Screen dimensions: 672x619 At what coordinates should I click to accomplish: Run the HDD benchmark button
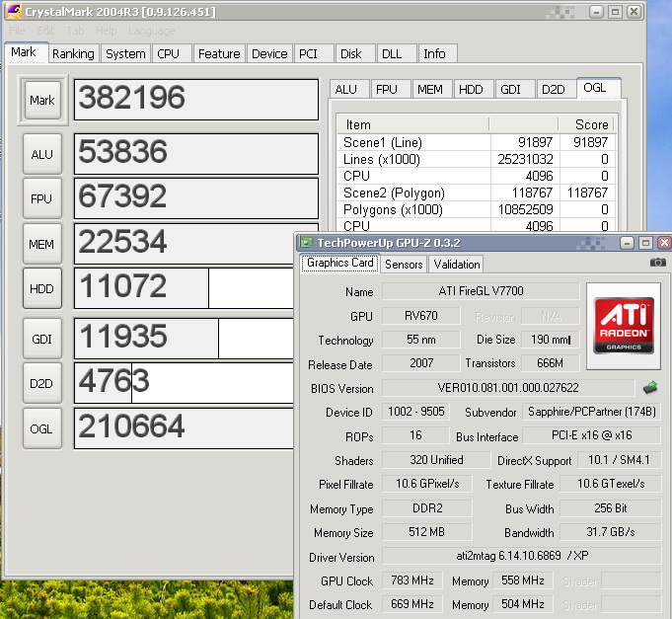click(42, 288)
